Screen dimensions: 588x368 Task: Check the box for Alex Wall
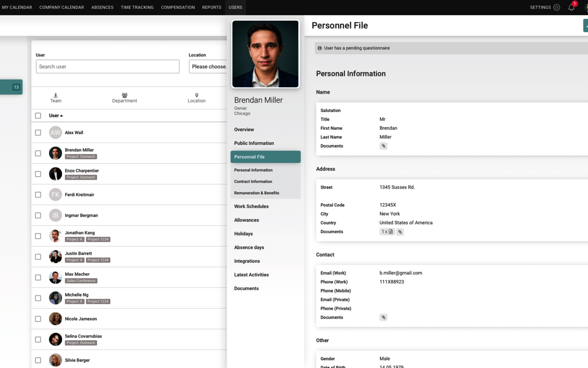(x=38, y=132)
